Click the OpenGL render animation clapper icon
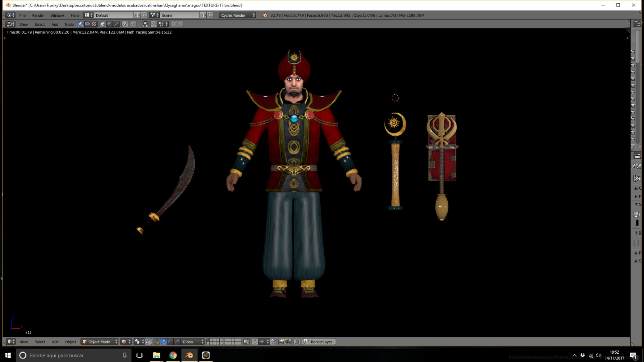 [x=288, y=342]
